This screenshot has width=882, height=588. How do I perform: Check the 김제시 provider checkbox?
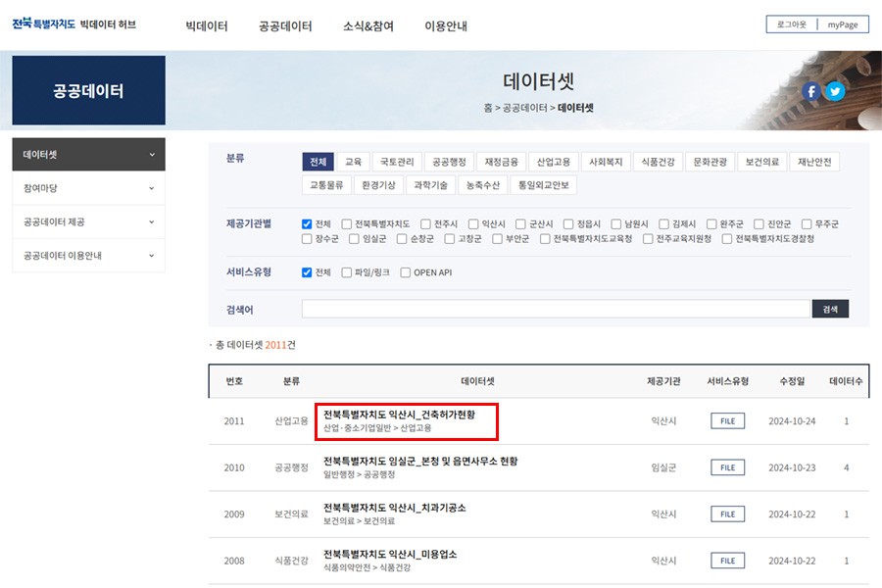coord(663,224)
